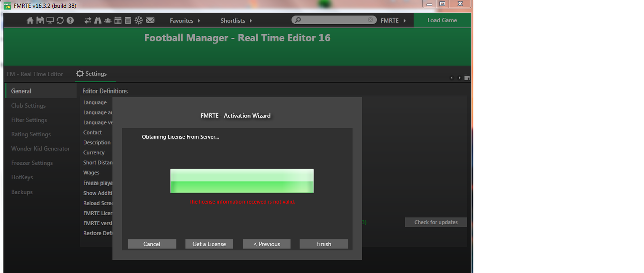Switch to FM - Real Time Editor tab

tap(35, 74)
